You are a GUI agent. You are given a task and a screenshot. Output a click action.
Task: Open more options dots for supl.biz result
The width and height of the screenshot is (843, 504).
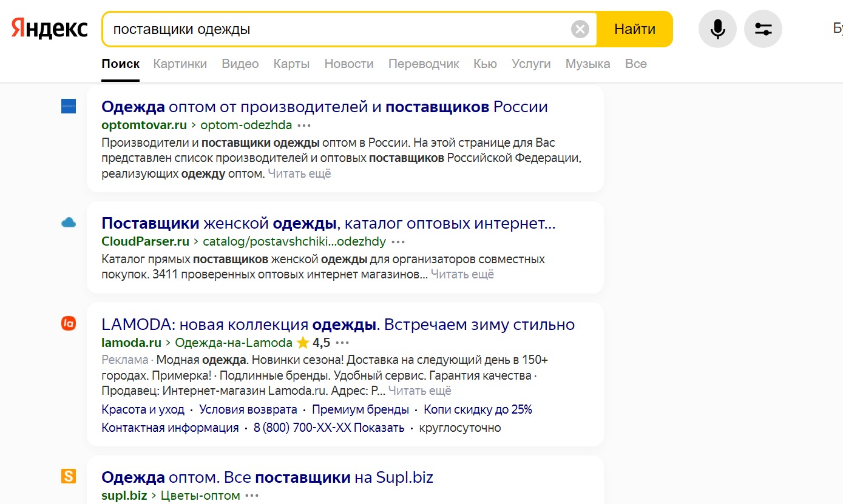click(x=252, y=496)
